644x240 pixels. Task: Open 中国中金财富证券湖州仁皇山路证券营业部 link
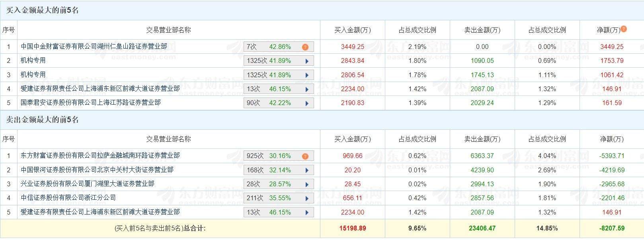[94, 47]
